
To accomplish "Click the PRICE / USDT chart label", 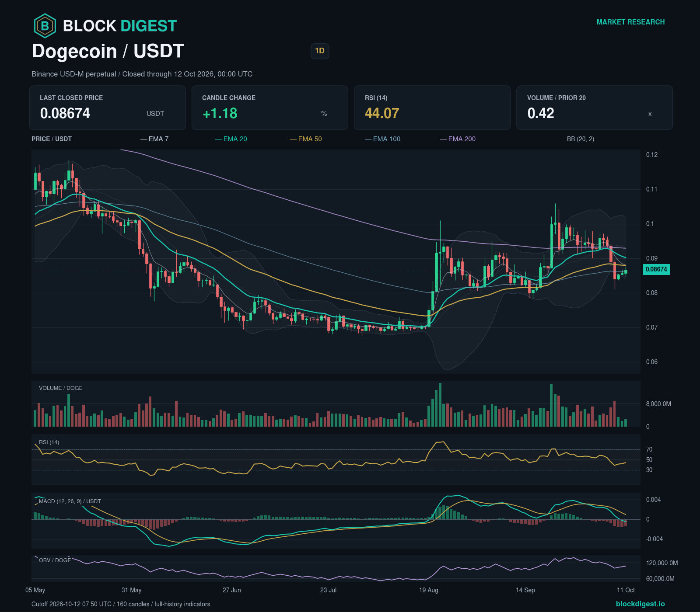I will coord(52,139).
